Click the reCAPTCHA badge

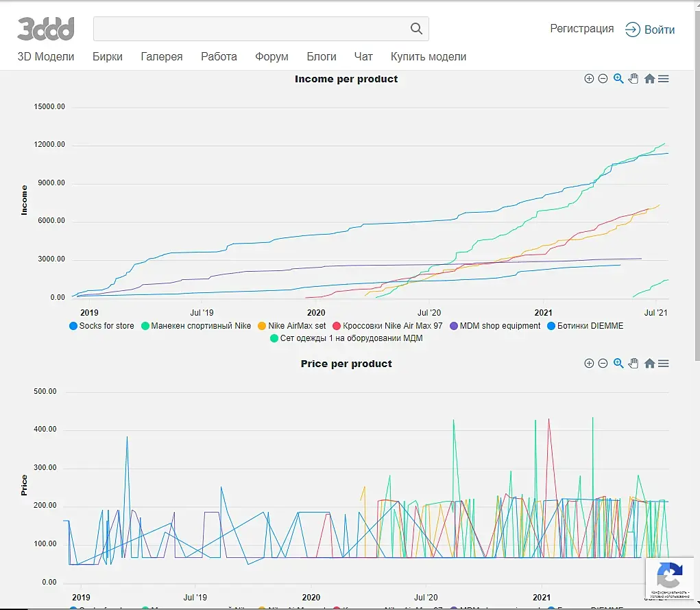point(670,580)
